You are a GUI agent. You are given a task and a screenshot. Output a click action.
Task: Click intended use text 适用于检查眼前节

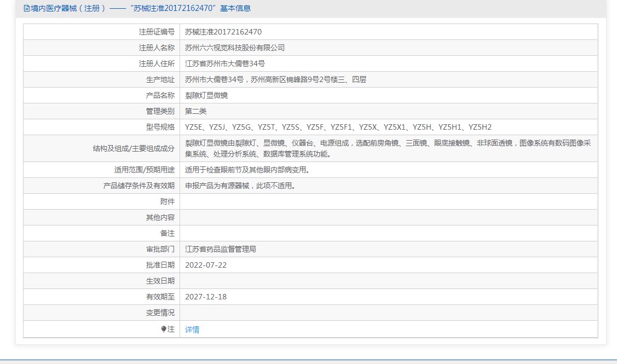pos(249,170)
